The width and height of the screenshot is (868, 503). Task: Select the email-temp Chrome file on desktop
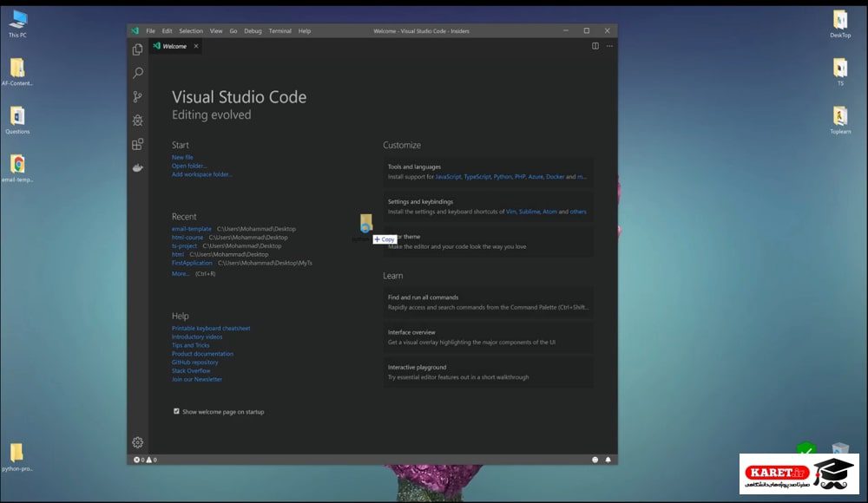pos(17,168)
